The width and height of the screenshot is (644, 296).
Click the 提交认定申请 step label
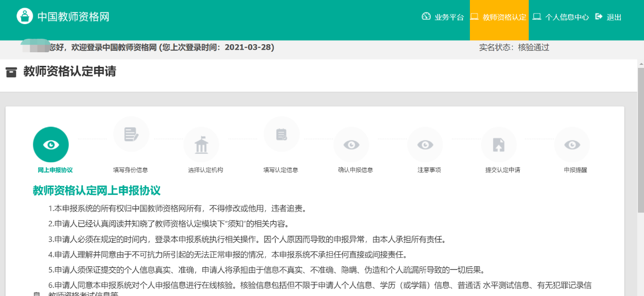tap(503, 170)
